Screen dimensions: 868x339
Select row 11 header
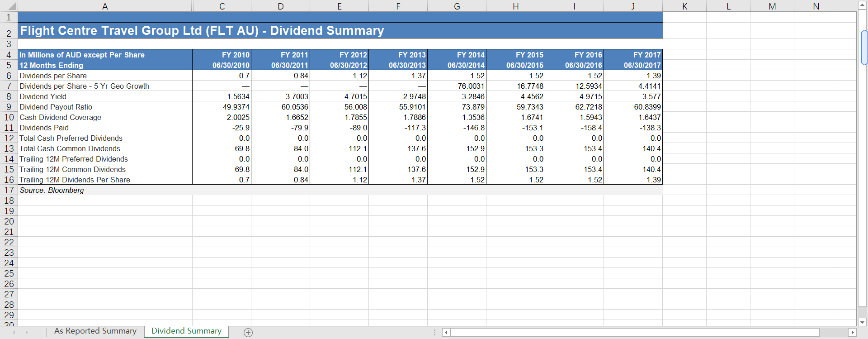tap(9, 128)
